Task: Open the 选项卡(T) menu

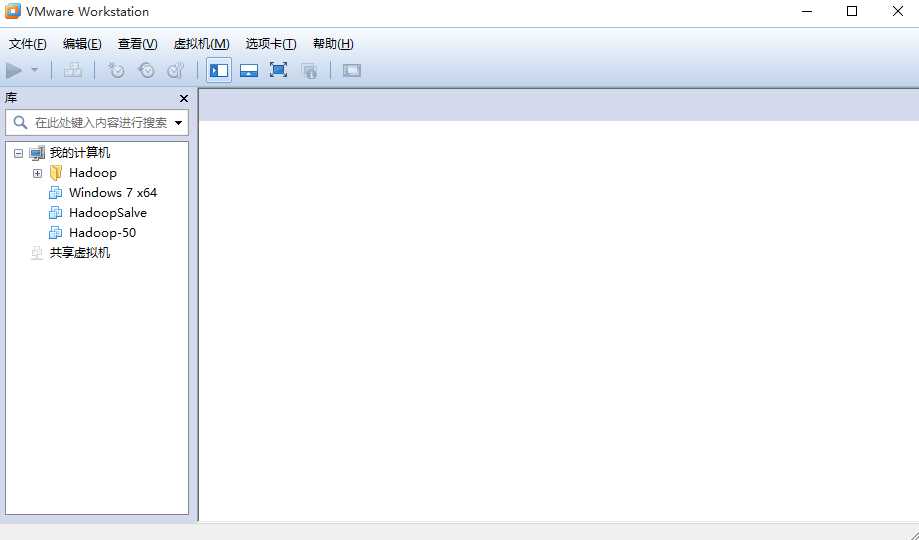Action: (271, 44)
